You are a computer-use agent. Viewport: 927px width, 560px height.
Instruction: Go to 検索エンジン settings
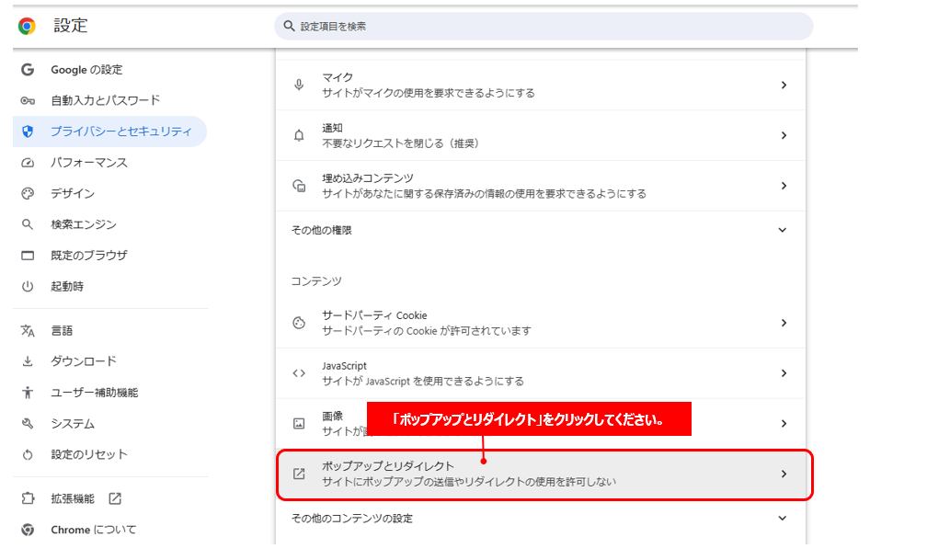tap(83, 224)
